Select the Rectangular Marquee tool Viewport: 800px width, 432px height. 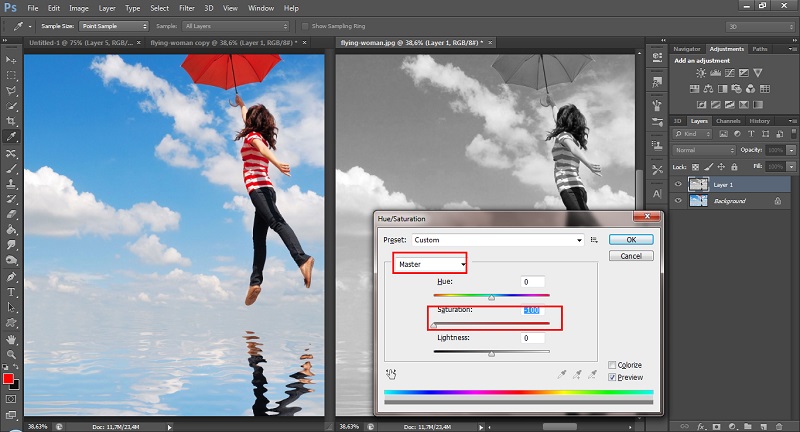click(11, 75)
